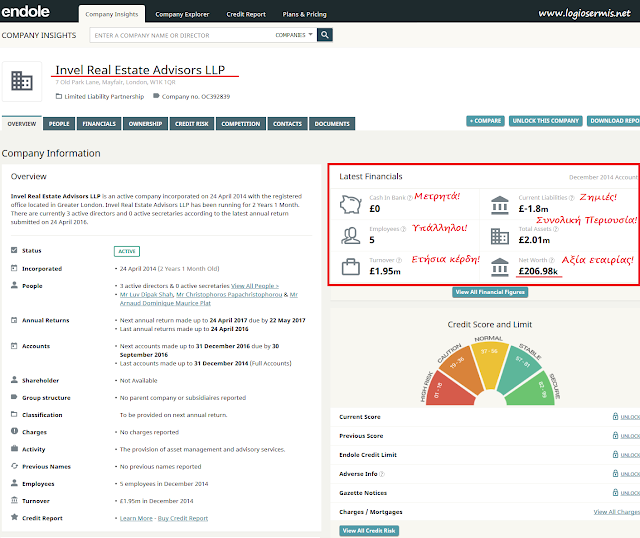Click help icon next to Adverse Info
This screenshot has height=538, width=640.
382,474
